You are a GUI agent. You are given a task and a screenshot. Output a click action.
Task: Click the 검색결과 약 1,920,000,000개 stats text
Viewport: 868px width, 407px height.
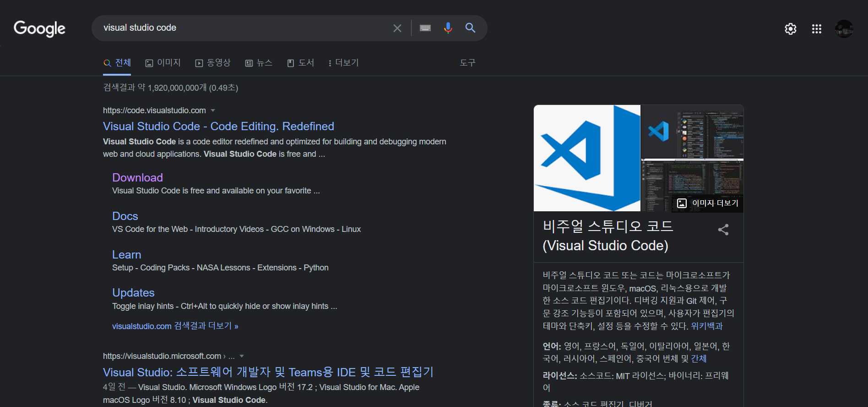tap(171, 88)
